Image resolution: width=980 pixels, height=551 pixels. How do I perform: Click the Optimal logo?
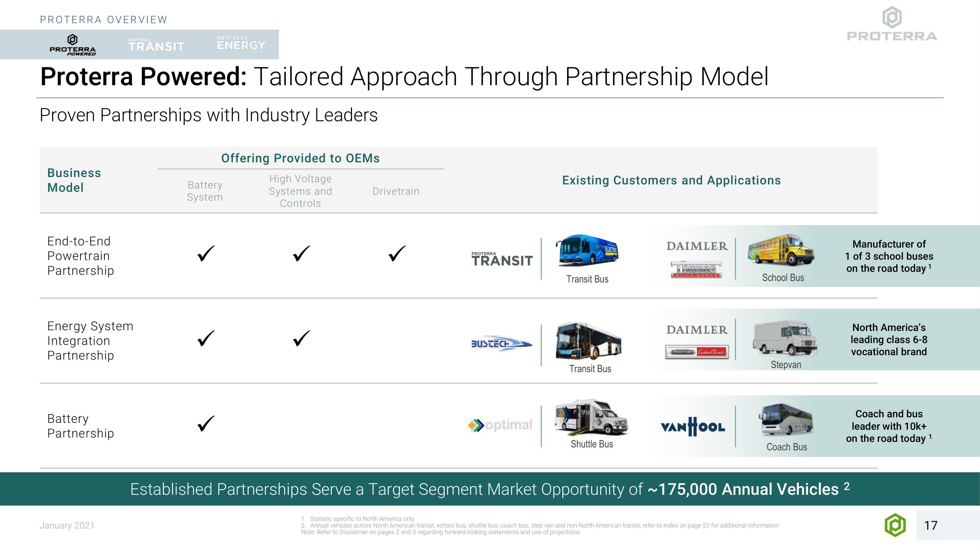500,425
